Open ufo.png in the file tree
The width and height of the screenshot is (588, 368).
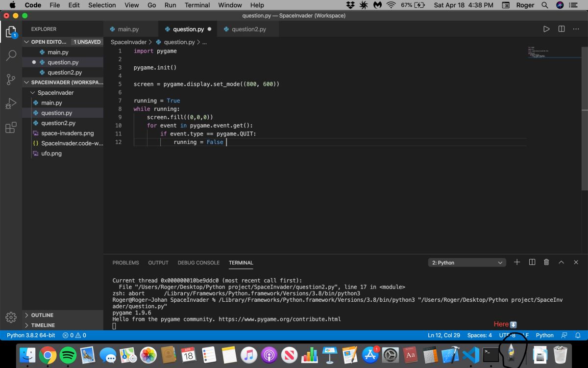coord(63,154)
